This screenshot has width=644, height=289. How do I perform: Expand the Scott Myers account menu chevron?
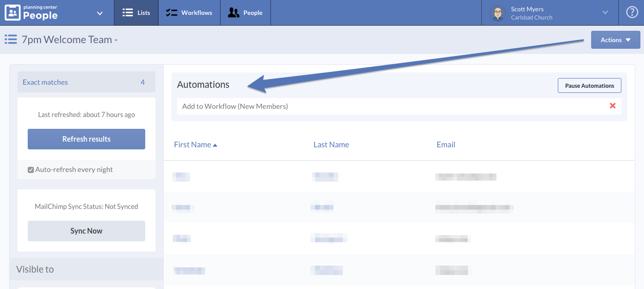[605, 13]
